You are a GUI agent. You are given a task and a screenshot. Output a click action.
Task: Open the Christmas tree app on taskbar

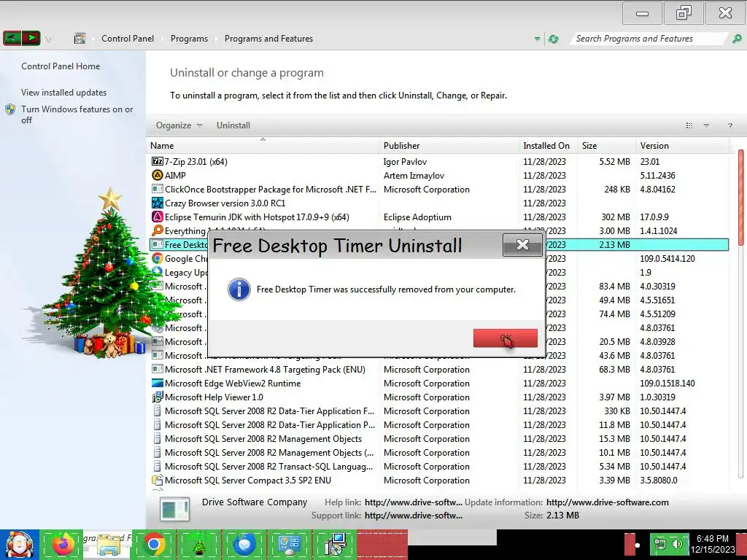coord(198,544)
